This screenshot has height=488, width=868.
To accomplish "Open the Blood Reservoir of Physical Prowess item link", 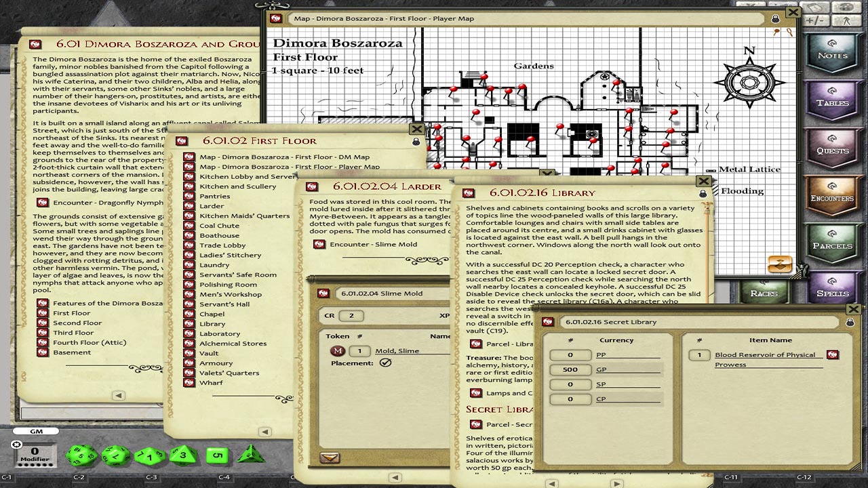I will tap(765, 355).
